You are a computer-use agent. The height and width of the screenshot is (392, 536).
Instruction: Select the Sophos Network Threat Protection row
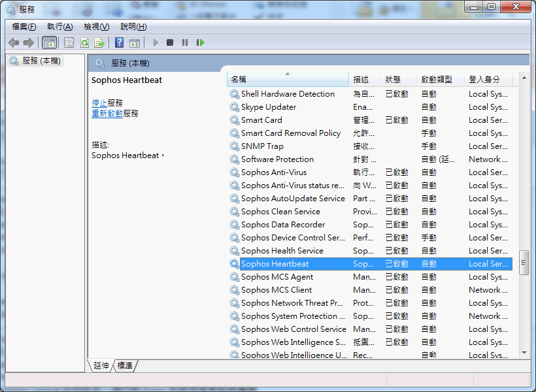[371, 303]
